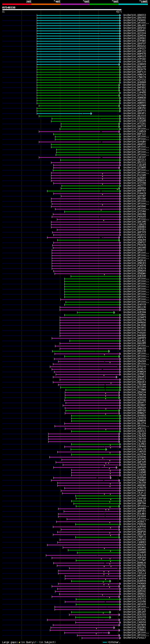The image size is (150, 644).
Task: Select the AV540338 query name label
Action: (9, 8)
